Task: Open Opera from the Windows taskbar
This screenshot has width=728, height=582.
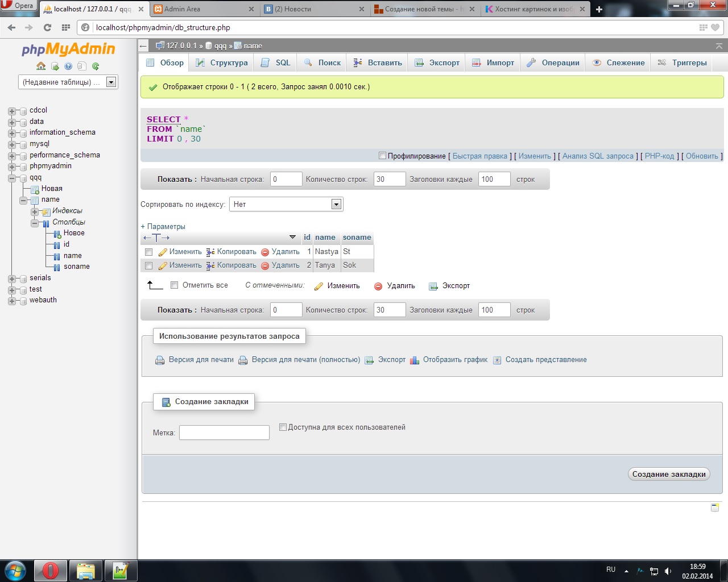Action: pos(51,570)
